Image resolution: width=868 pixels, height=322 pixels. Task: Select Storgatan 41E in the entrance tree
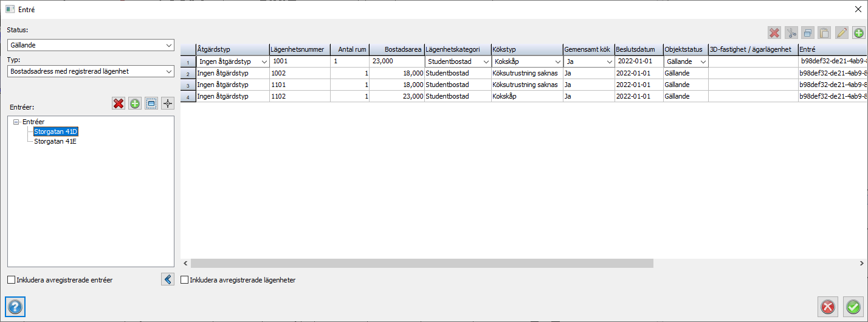(x=55, y=141)
